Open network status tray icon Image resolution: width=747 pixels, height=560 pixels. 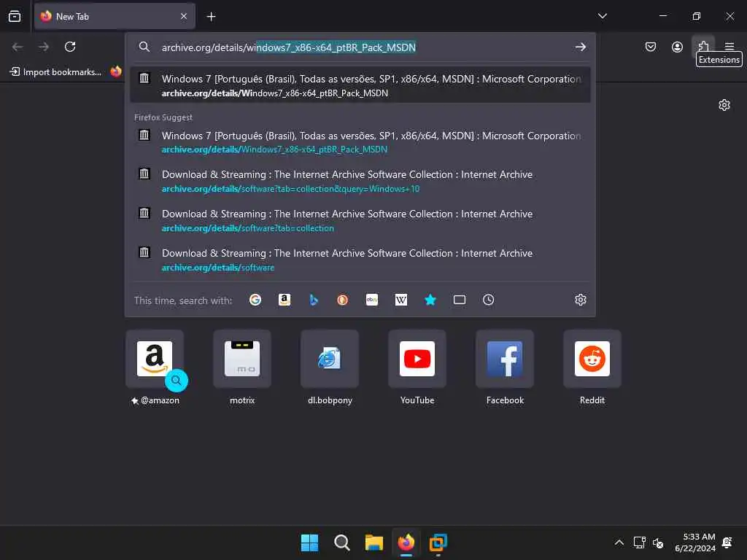pyautogui.click(x=639, y=542)
